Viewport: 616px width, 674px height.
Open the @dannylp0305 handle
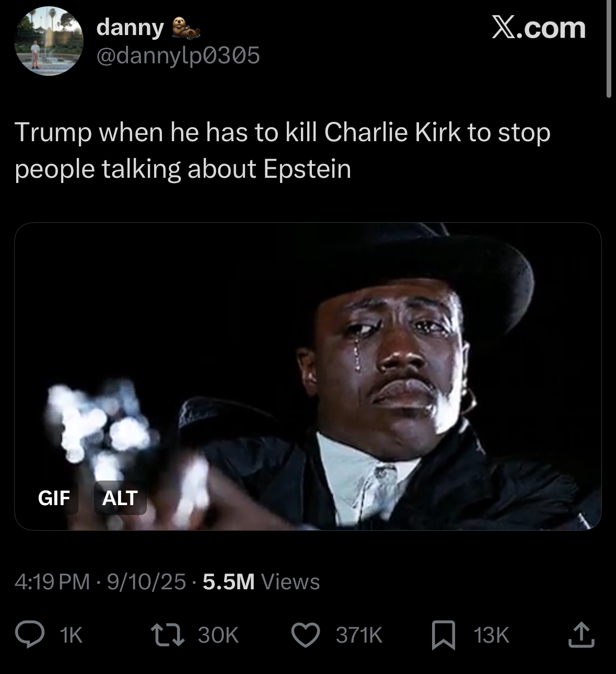(178, 55)
